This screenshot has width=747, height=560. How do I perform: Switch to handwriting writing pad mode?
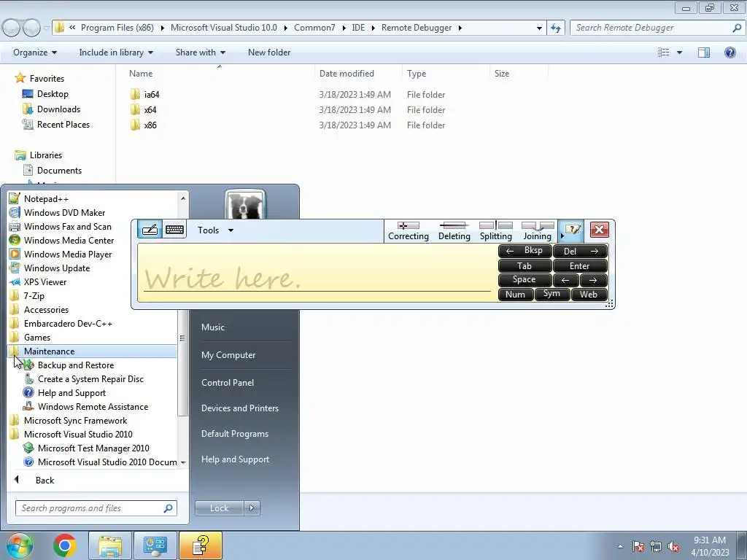150,230
